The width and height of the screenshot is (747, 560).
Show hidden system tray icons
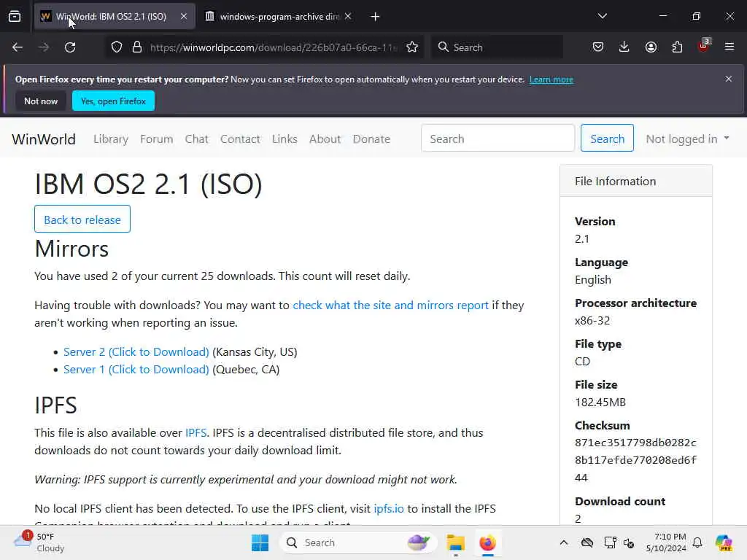coord(564,542)
